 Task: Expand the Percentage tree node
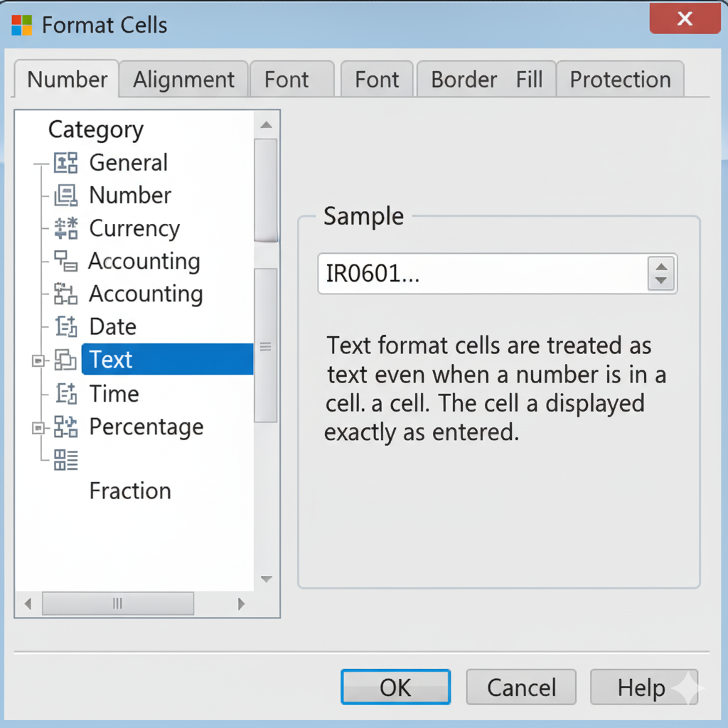coord(38,427)
